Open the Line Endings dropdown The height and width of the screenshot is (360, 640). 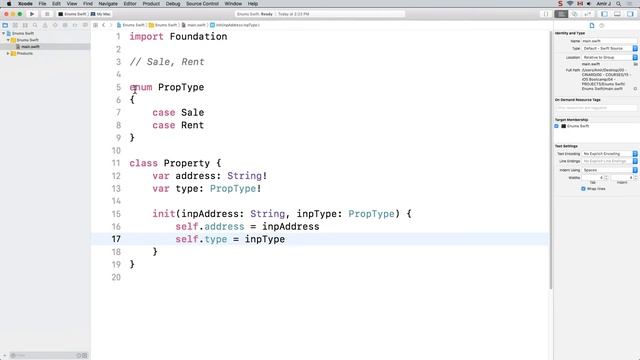click(609, 161)
